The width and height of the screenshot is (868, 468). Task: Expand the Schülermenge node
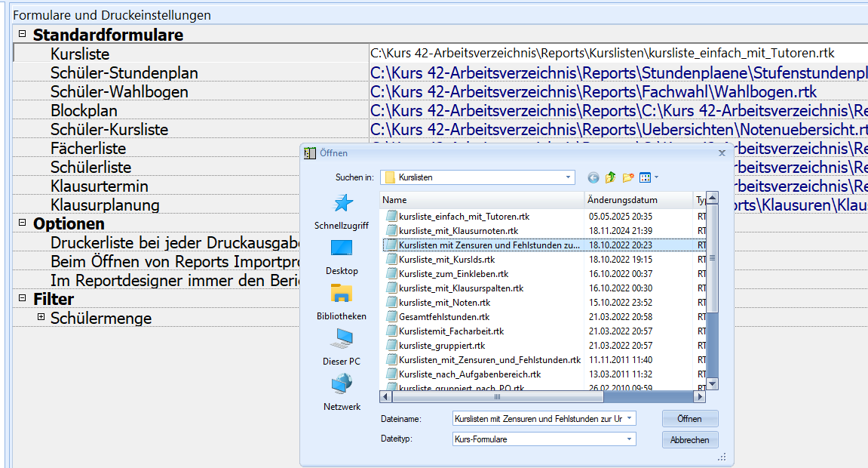[x=41, y=317]
